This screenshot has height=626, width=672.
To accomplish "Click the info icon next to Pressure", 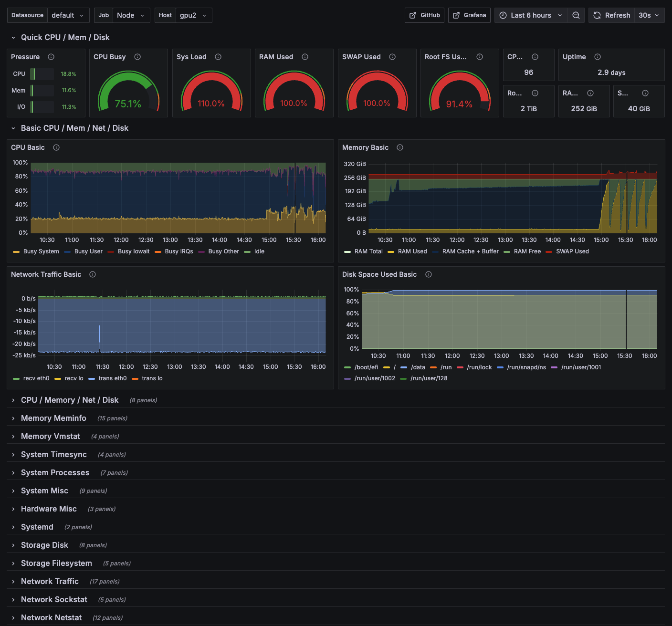I will coord(51,57).
